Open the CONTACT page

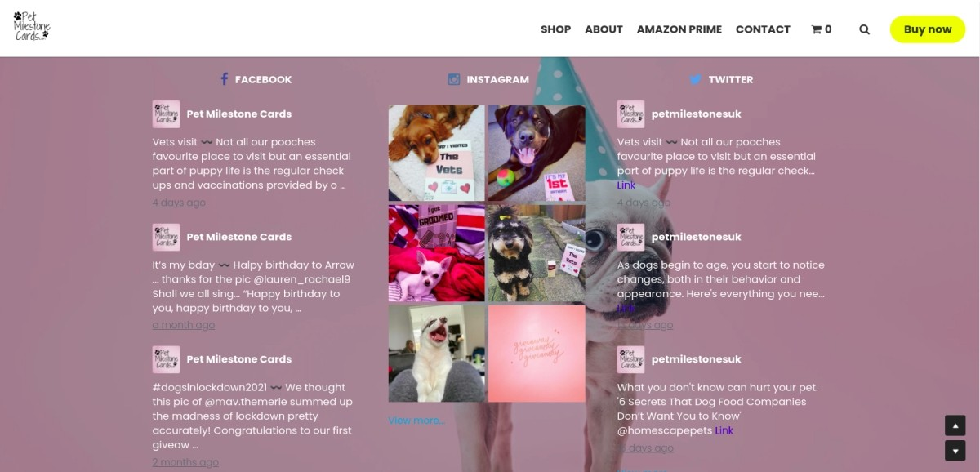tap(763, 29)
